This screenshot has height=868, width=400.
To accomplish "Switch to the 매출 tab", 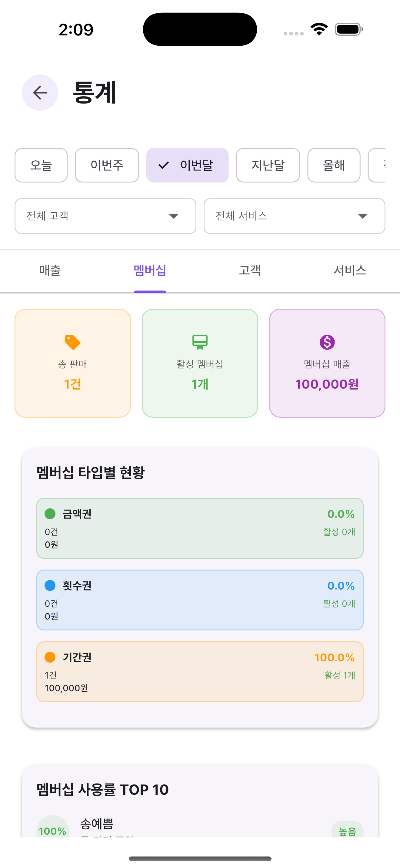I will tap(50, 270).
